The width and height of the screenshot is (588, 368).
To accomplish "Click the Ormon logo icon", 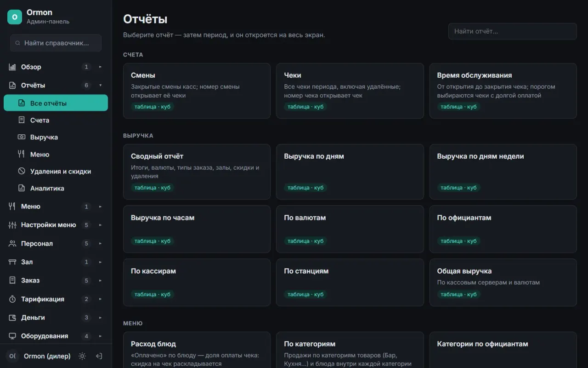I will coord(15,17).
